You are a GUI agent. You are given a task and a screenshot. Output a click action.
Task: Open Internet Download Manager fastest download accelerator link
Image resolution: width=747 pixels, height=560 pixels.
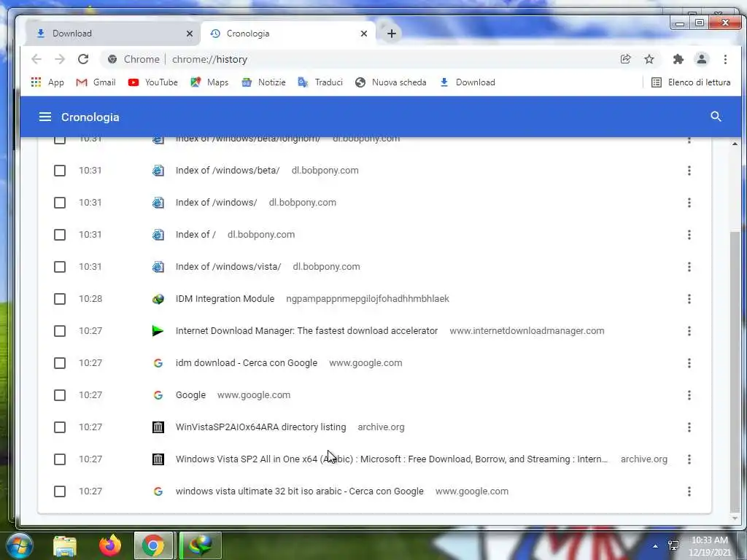[306, 331]
